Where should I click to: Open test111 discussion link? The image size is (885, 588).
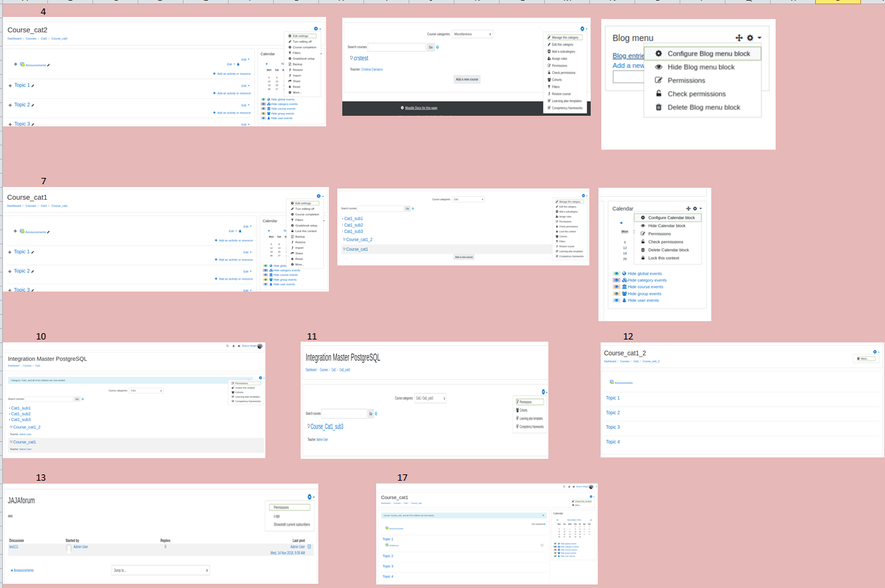[x=13, y=546]
